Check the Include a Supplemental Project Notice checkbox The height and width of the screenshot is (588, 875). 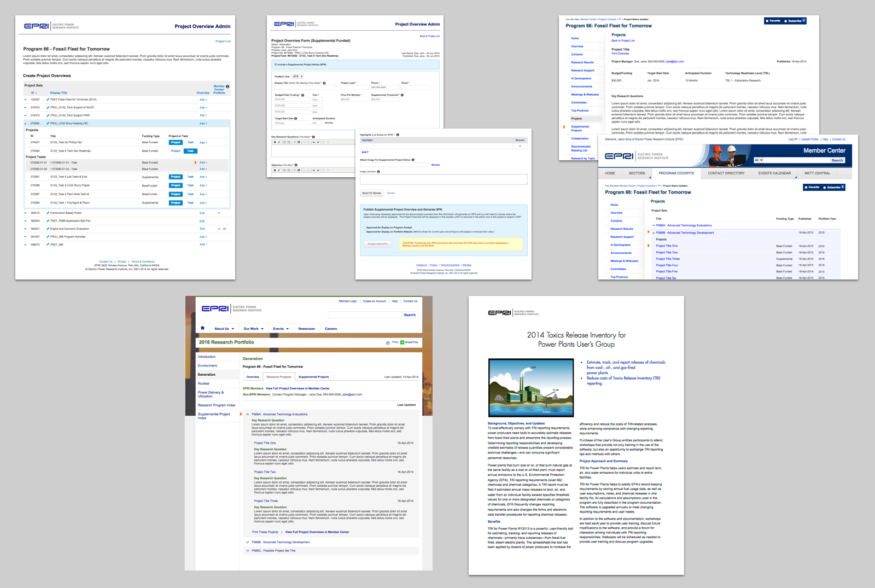pyautogui.click(x=275, y=65)
